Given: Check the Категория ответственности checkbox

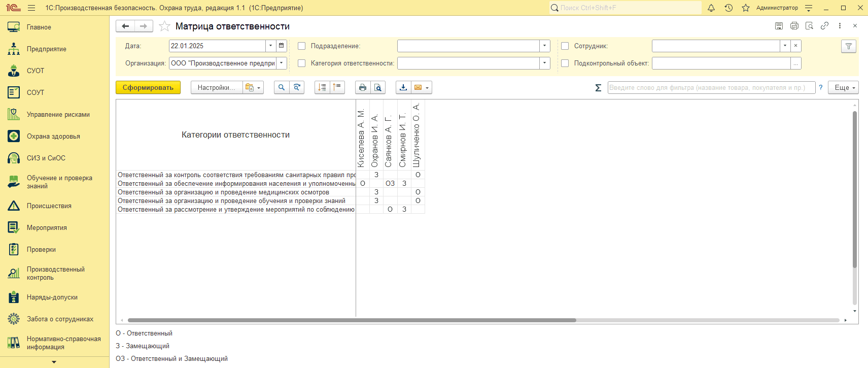Looking at the screenshot, I should (x=302, y=63).
